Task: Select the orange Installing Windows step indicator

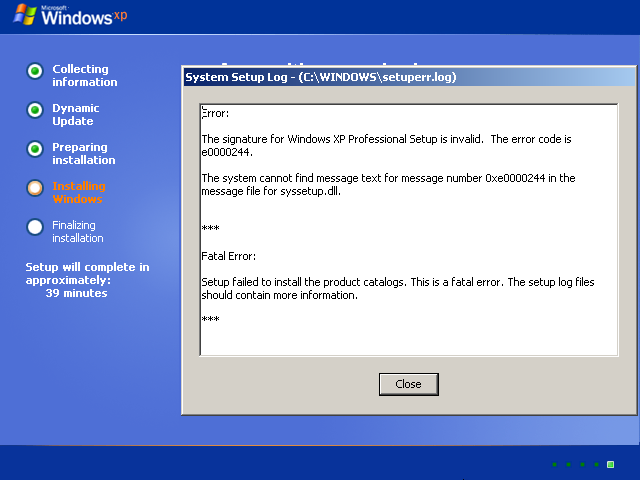Action: pos(35,188)
